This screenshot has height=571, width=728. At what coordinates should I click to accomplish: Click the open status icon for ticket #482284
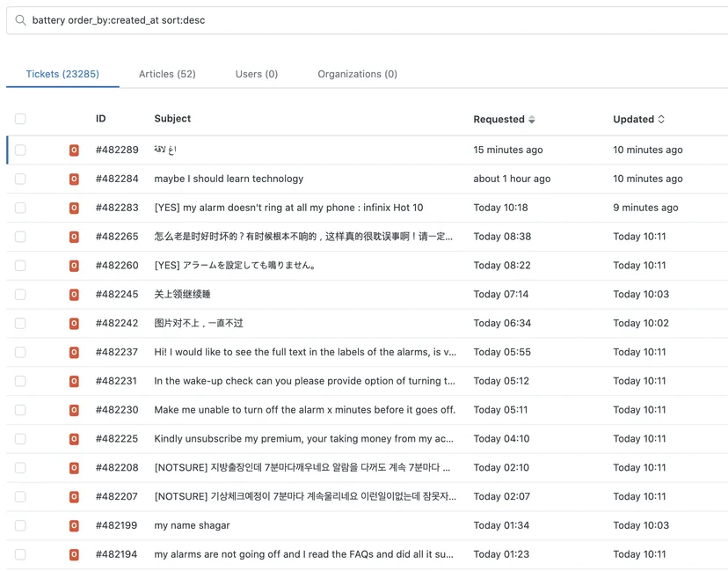pyautogui.click(x=74, y=179)
